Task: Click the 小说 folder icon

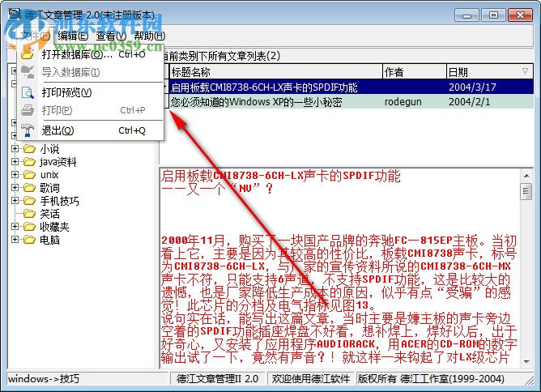Action: (x=29, y=149)
